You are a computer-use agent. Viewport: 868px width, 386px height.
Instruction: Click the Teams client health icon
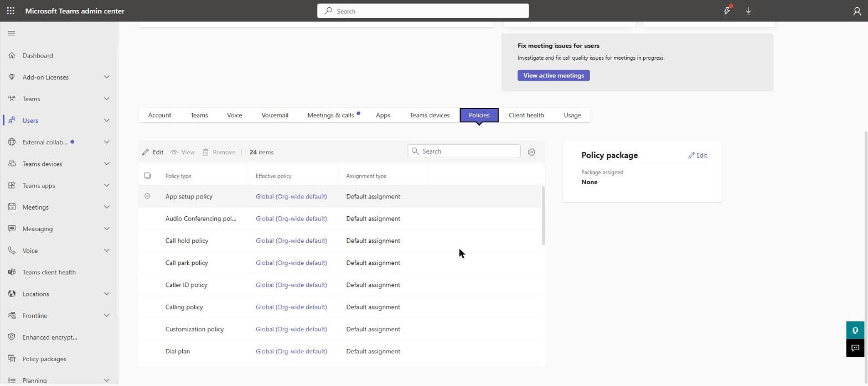[12, 272]
